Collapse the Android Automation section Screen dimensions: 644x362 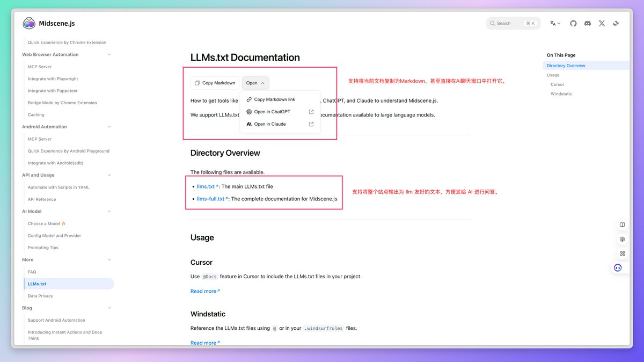109,127
